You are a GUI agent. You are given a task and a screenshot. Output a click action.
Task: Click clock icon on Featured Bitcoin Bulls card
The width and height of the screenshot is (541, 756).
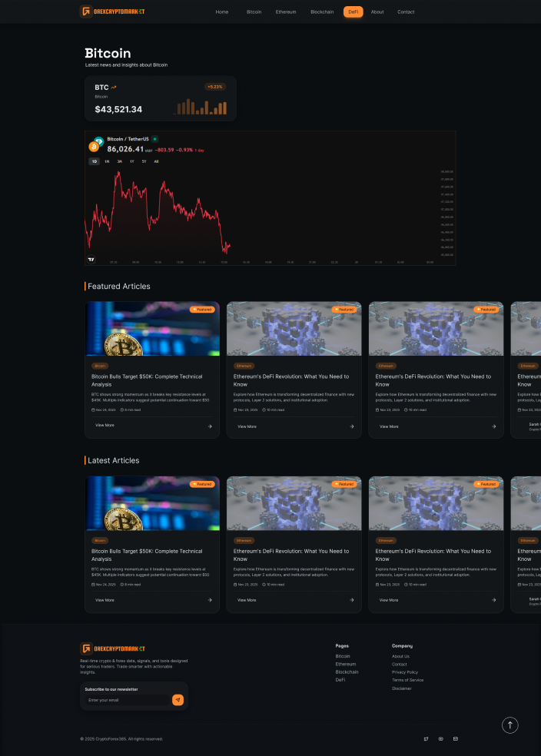tap(121, 409)
